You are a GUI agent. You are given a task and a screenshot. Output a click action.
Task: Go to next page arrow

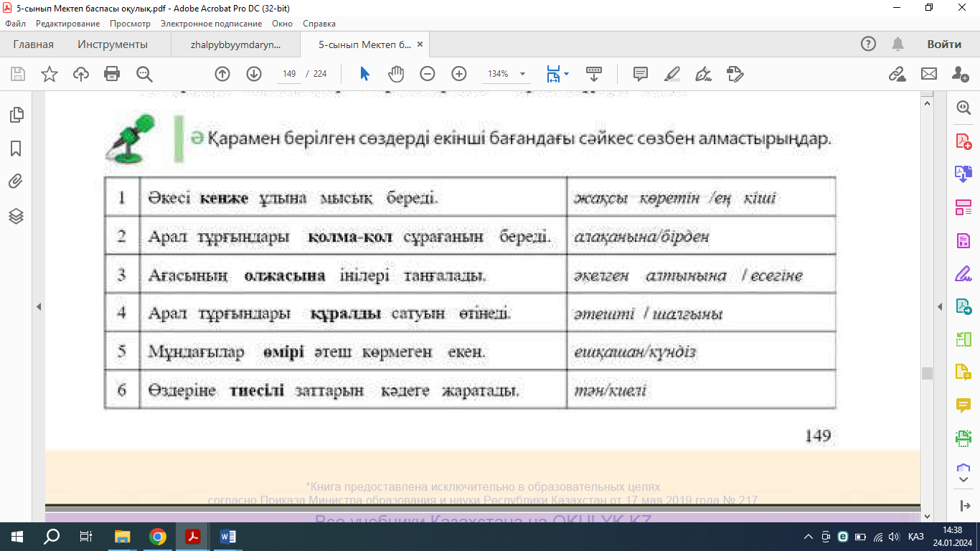point(254,74)
